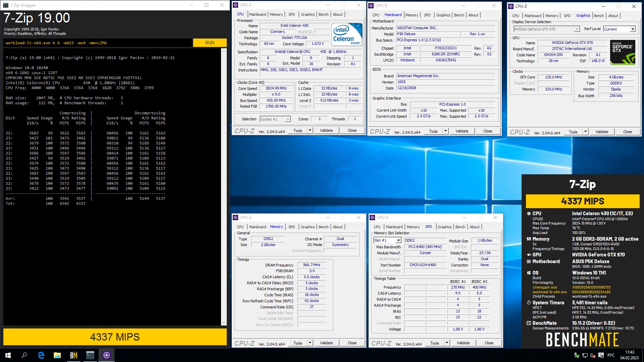Click System Timers clock icon

529,303
